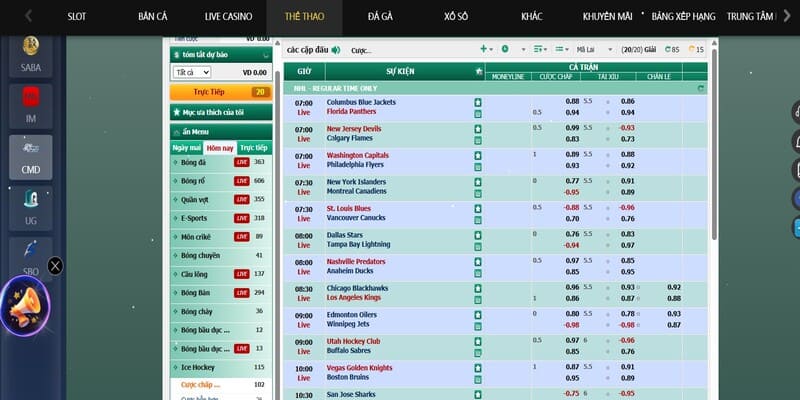The image size is (800, 400).
Task: Close the floating megaphone promo
Action: tap(55, 266)
